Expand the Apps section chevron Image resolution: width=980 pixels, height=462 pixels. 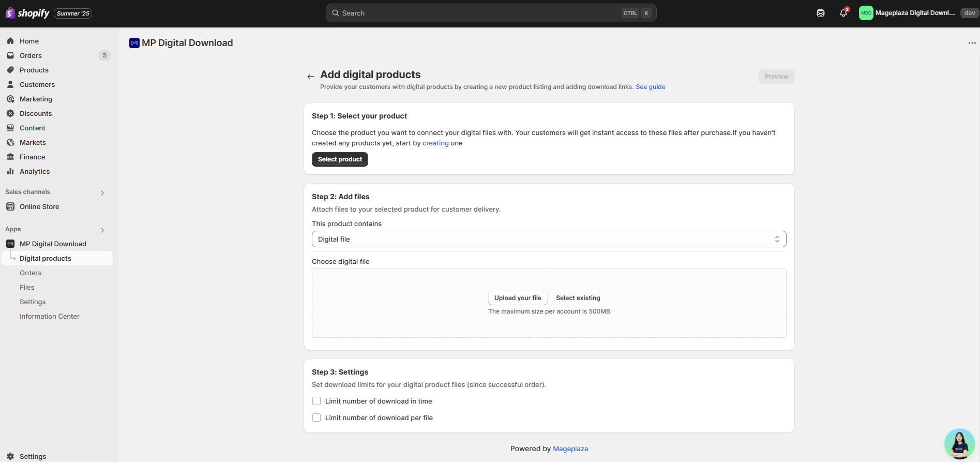tap(102, 230)
